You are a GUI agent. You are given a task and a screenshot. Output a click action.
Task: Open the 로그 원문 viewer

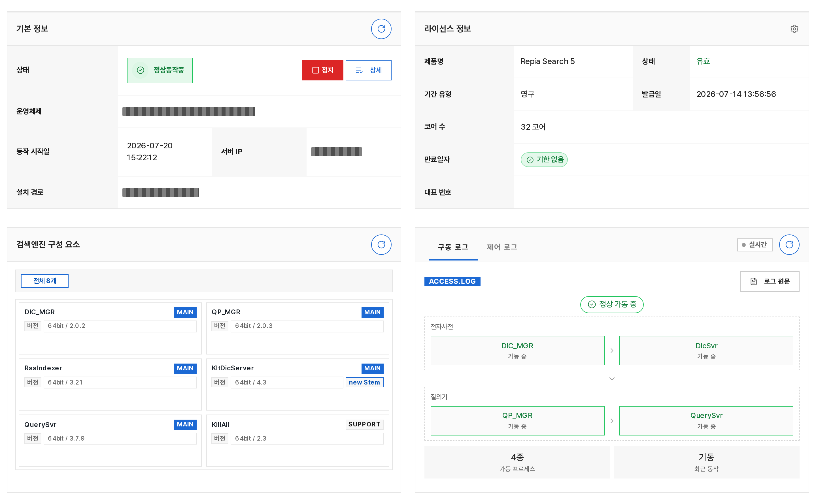pyautogui.click(x=769, y=281)
